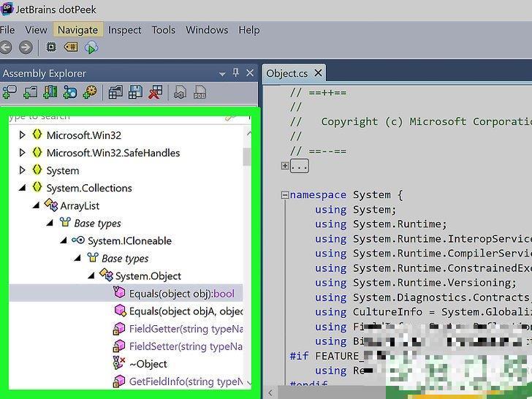Click the Explore folder icon with green plus
Screen dimensions: 532x399
30,92
